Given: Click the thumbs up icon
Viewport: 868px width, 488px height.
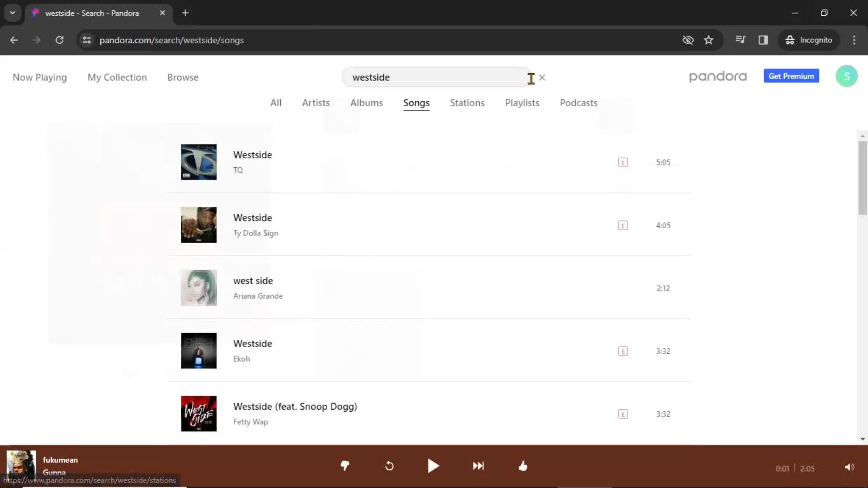Looking at the screenshot, I should [x=523, y=467].
